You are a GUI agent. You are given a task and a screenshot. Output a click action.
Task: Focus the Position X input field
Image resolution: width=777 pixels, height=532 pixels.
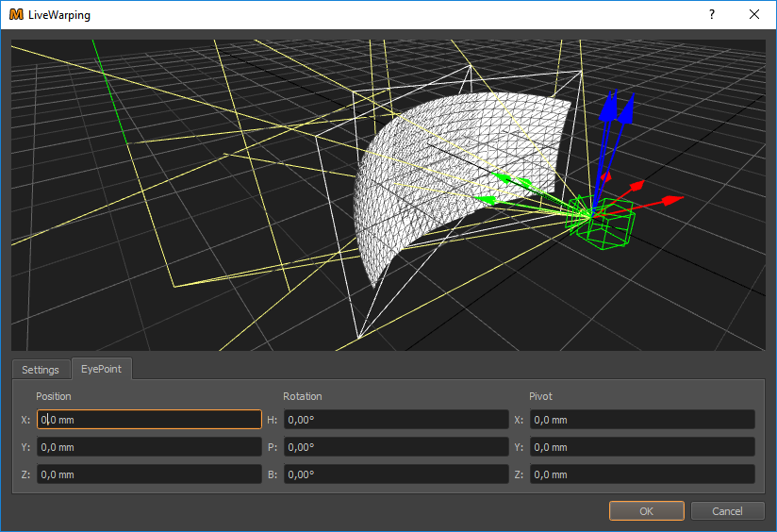point(149,420)
